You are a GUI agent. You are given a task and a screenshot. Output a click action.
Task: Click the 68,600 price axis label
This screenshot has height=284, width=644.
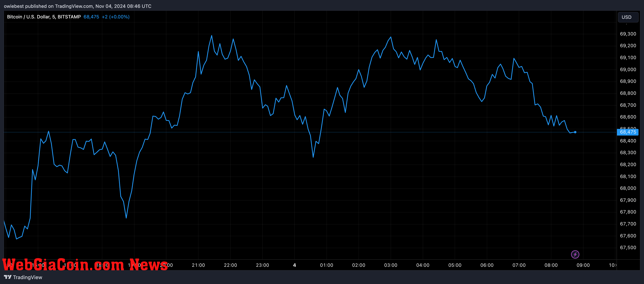point(628,117)
